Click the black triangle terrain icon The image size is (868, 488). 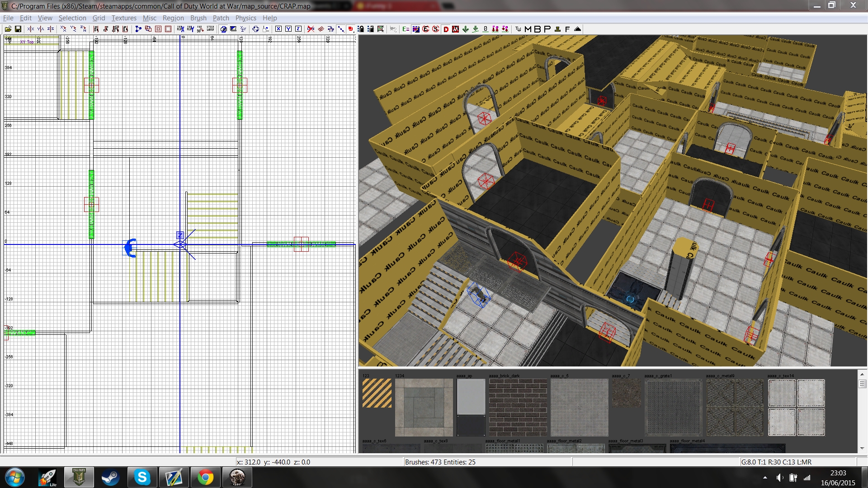tap(577, 29)
